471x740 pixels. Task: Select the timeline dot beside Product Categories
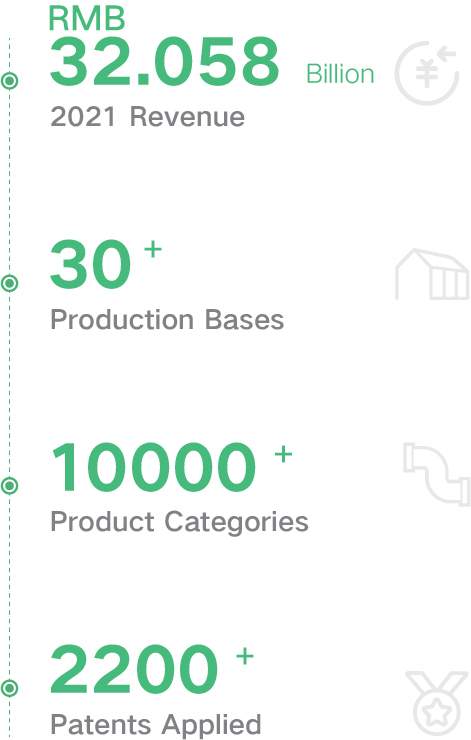pos(9,486)
